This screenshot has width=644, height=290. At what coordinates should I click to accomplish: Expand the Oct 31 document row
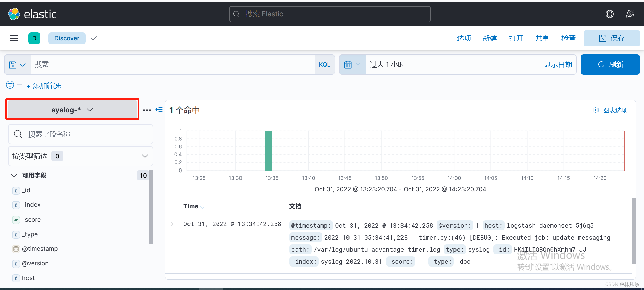pyautogui.click(x=172, y=224)
